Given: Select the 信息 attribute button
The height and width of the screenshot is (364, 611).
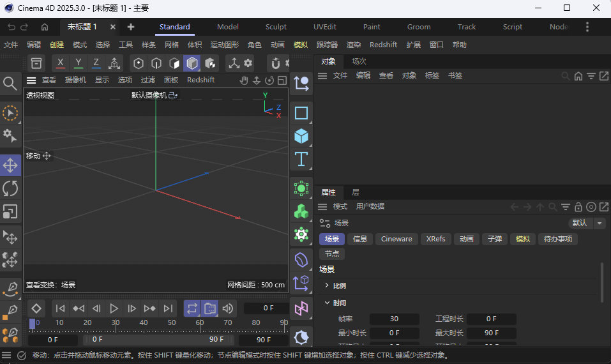Looking at the screenshot, I should pyautogui.click(x=360, y=239).
